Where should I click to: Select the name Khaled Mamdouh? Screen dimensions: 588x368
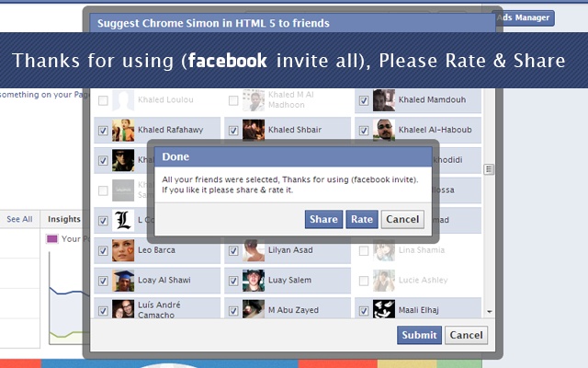coord(432,100)
